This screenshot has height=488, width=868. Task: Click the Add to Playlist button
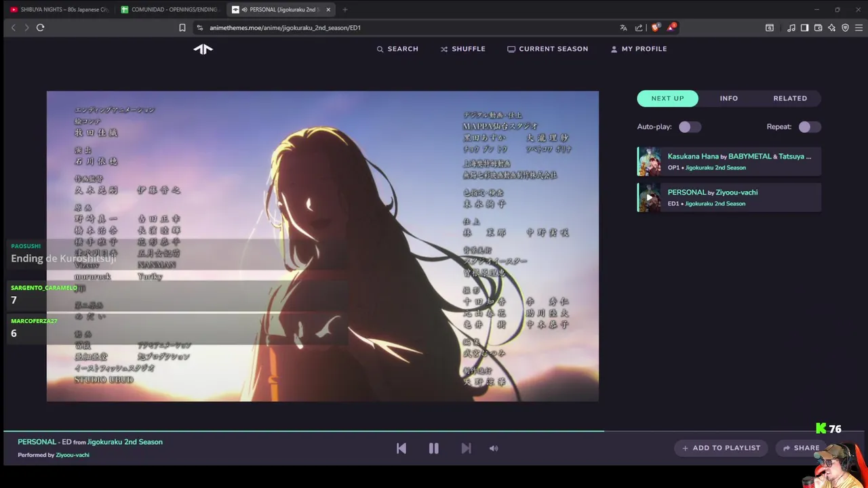tap(721, 448)
